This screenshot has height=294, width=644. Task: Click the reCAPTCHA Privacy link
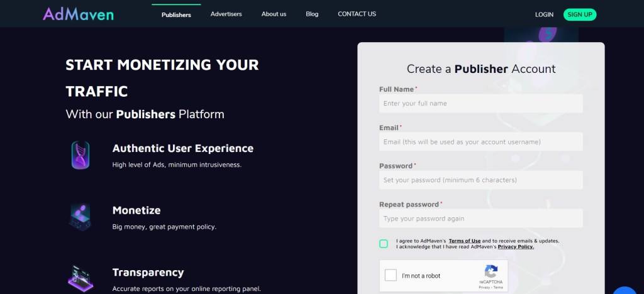pos(484,288)
